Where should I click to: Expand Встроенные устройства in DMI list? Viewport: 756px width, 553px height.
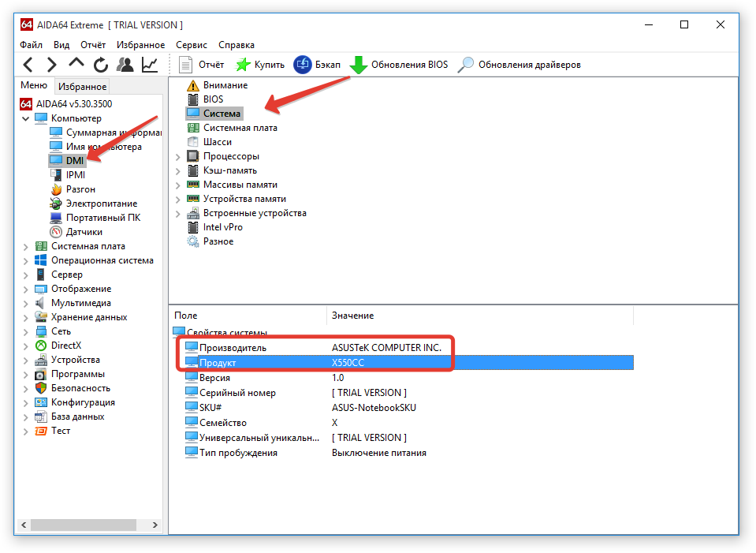pos(178,214)
